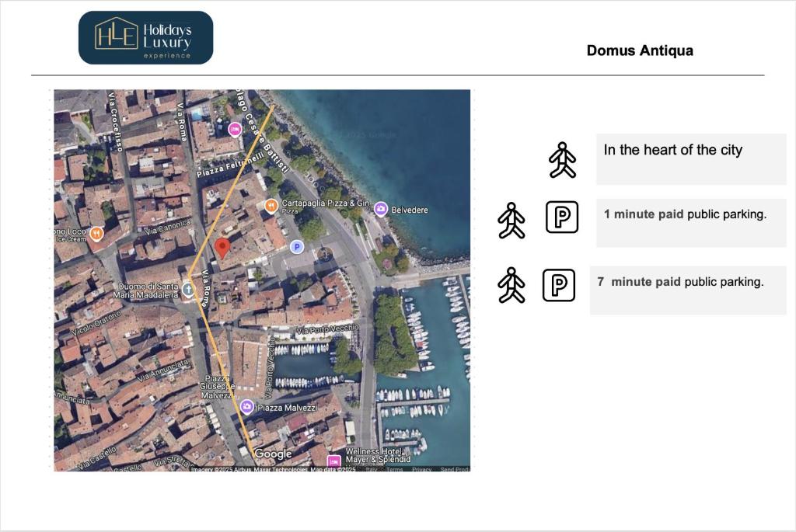Click the Holidays Luxury experience logo

pyautogui.click(x=146, y=37)
